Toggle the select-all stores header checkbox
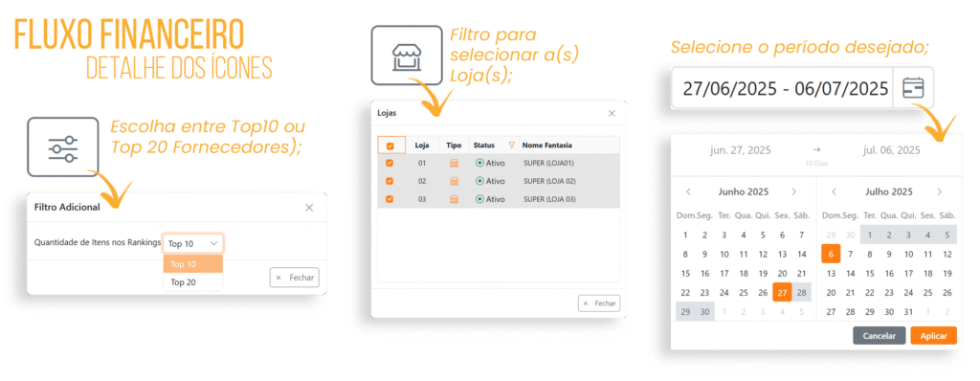The image size is (980, 381). tap(390, 146)
